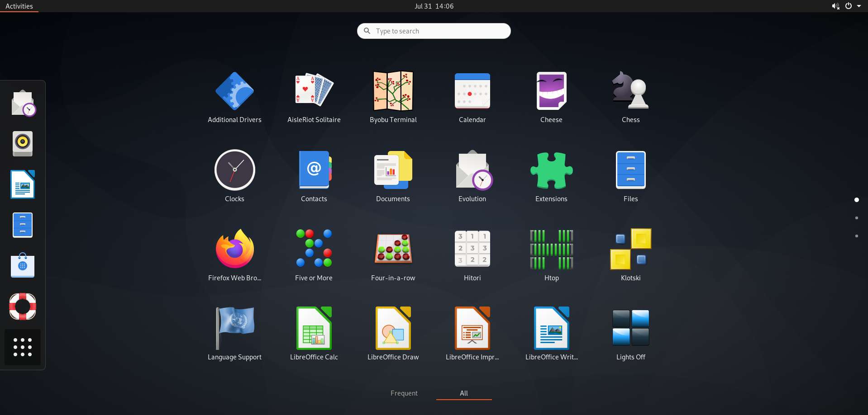Launch LibreOffice Calc
Screen dimensions: 868x415
(x=314, y=328)
